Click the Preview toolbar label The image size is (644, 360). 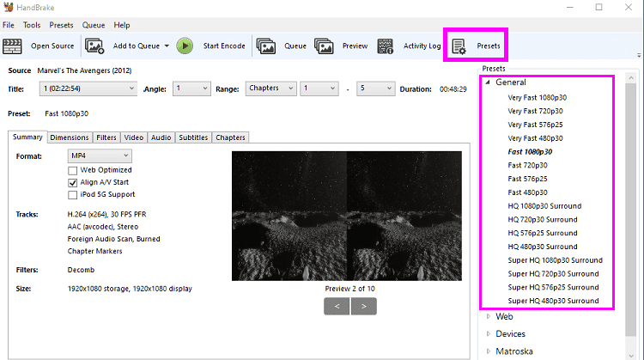click(355, 46)
